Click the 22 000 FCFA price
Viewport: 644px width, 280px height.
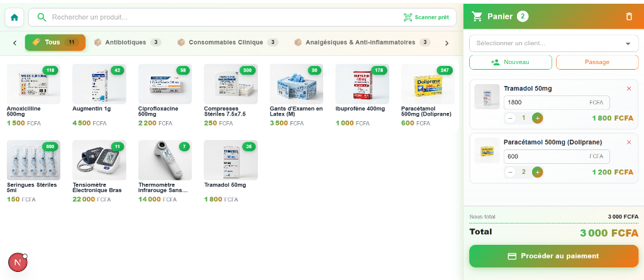click(x=91, y=200)
